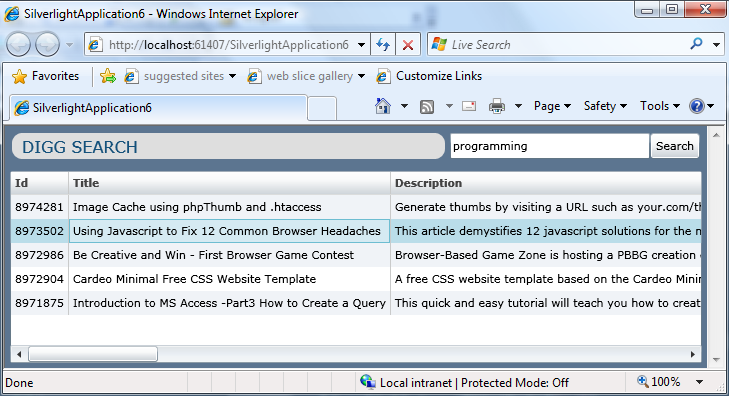
Task: Open the web slice gallery link
Action: point(306,76)
